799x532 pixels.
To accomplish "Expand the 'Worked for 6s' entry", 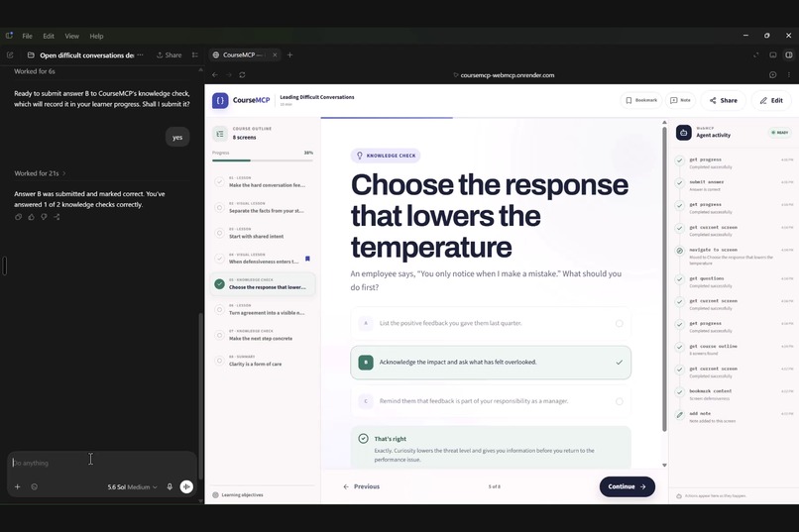I will (35, 71).
